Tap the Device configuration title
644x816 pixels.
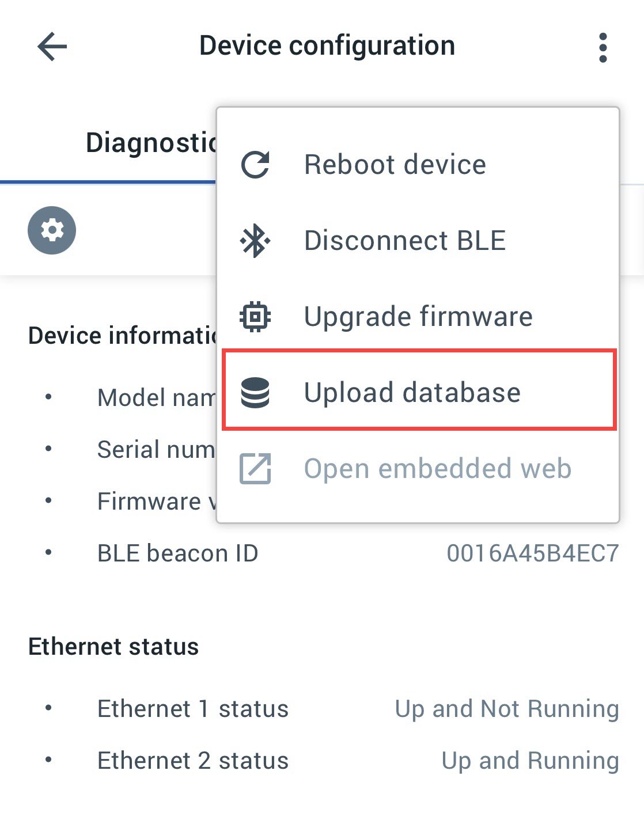(327, 45)
